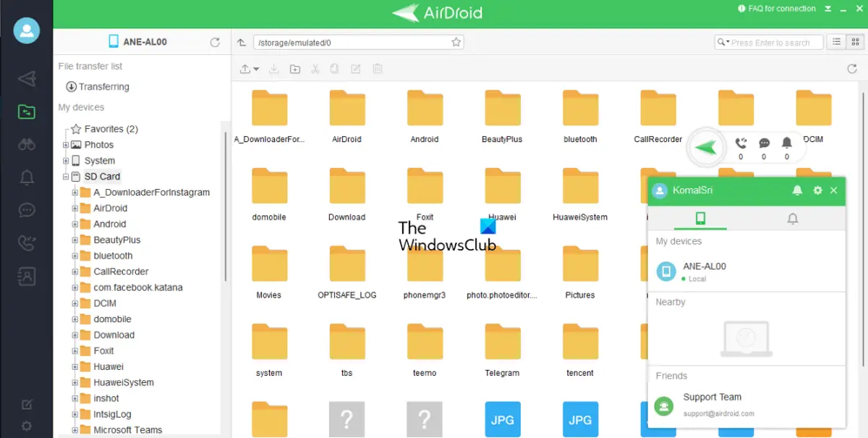Open the Telegram folder in the grid
The image size is (868, 438).
[x=502, y=350]
